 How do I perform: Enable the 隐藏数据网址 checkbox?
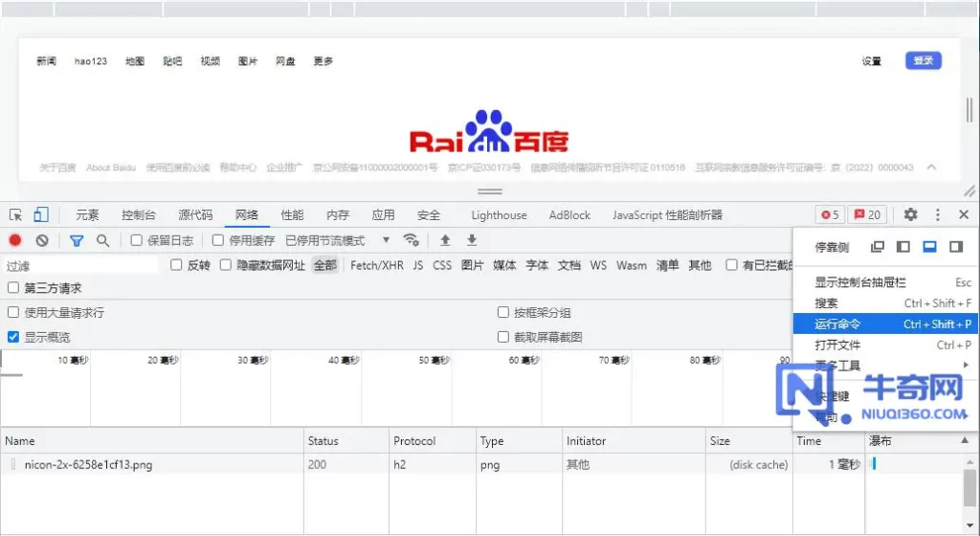click(226, 265)
